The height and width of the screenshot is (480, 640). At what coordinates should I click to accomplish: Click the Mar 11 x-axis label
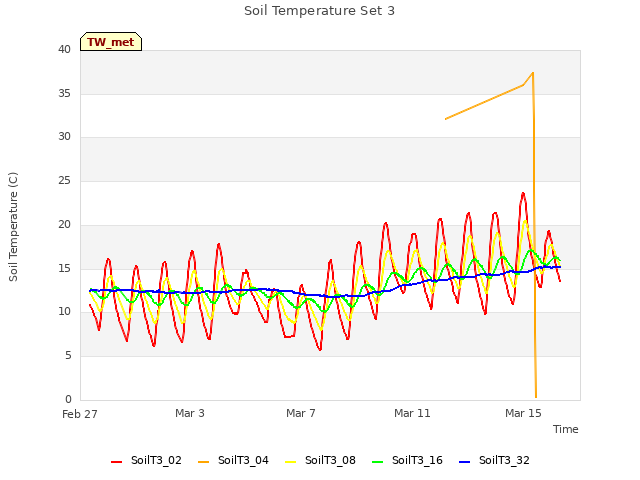412,413
